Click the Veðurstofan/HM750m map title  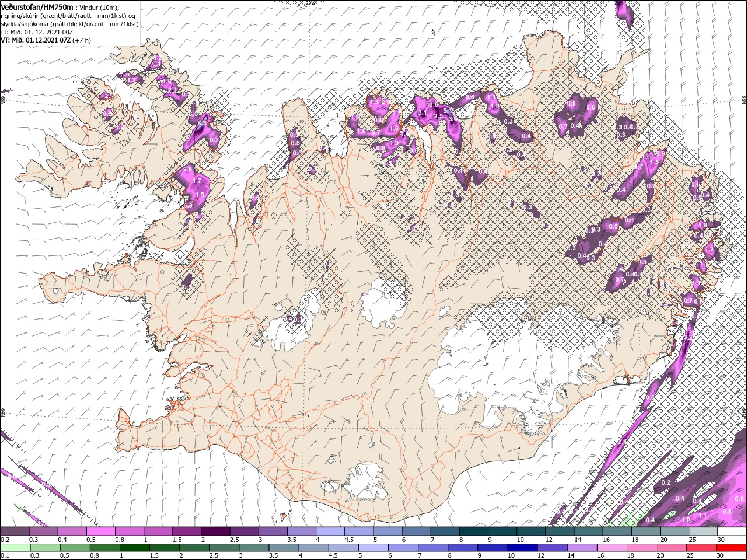(x=37, y=6)
